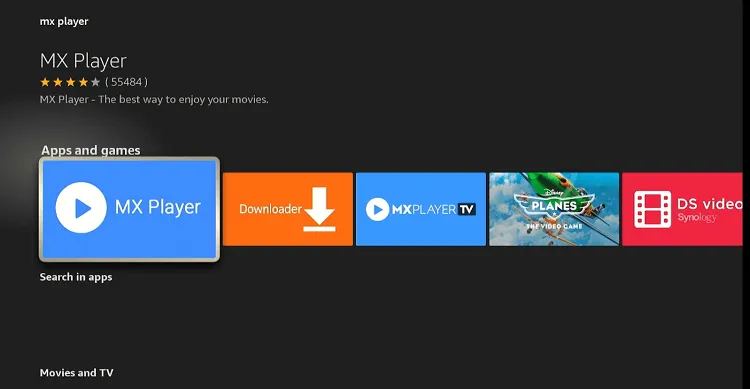Choose Disney Planes The Video Game tile
Screen dimensions: 750x389
554,209
